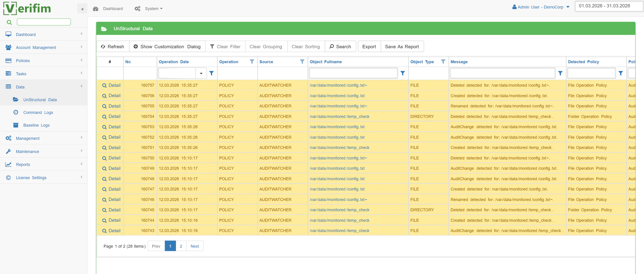Click the System gears icon

click(138, 9)
